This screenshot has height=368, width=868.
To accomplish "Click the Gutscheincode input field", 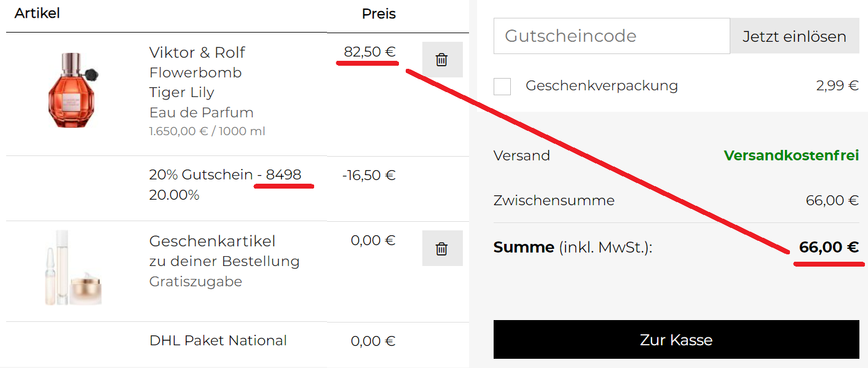I will (x=611, y=36).
